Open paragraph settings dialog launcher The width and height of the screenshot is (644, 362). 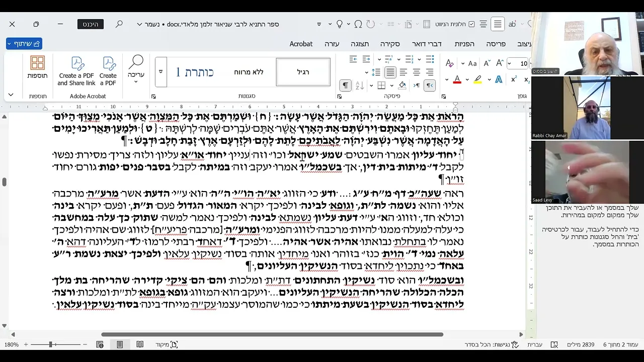(x=340, y=96)
